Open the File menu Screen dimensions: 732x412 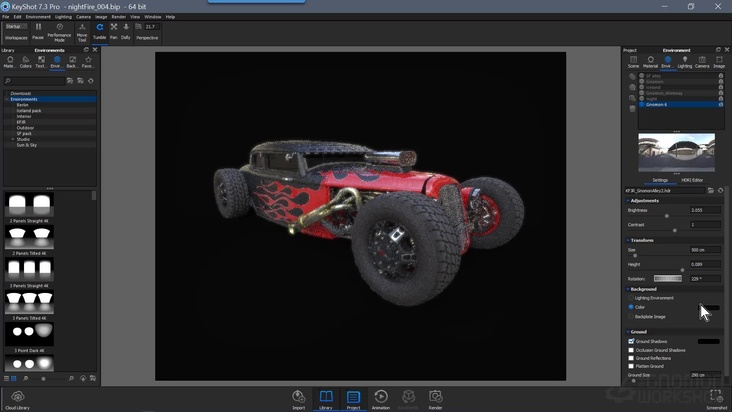[x=6, y=17]
